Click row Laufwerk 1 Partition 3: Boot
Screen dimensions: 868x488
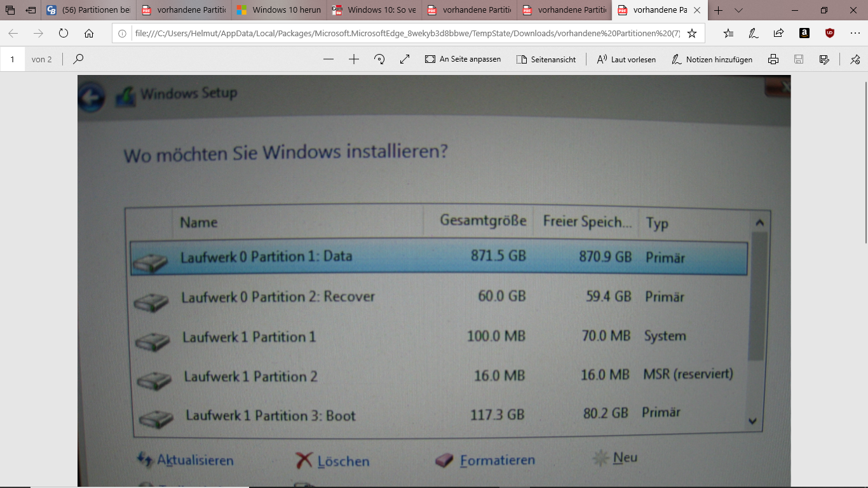(438, 416)
